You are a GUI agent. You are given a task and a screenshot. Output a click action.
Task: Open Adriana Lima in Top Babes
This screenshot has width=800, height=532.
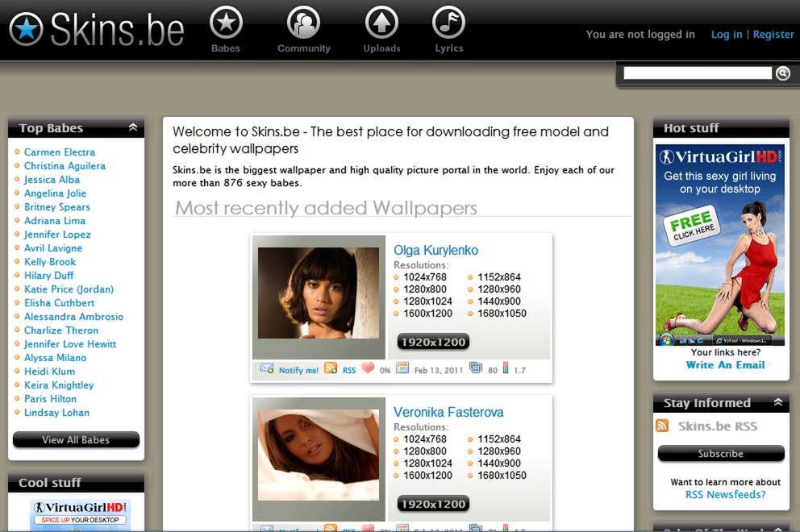pos(55,221)
